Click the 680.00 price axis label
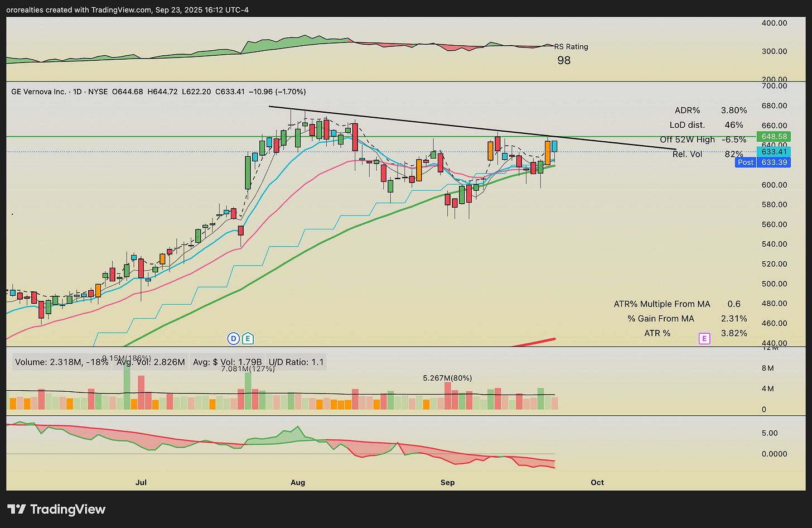 (775, 105)
